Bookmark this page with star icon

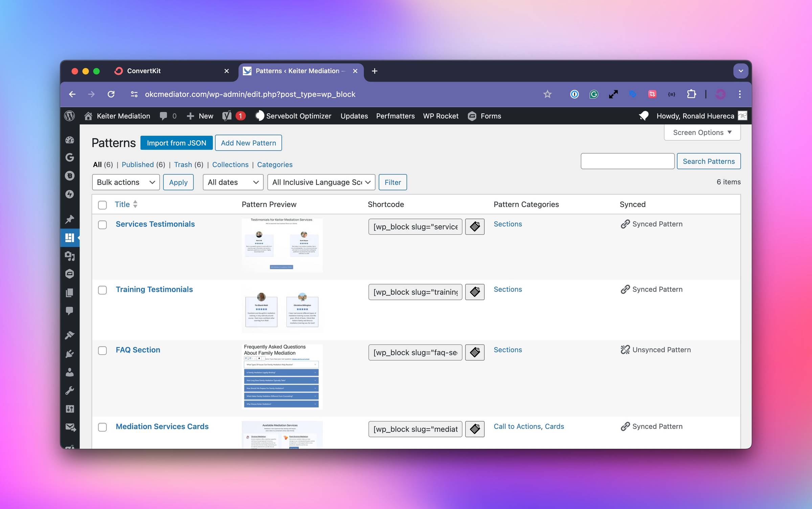(547, 94)
